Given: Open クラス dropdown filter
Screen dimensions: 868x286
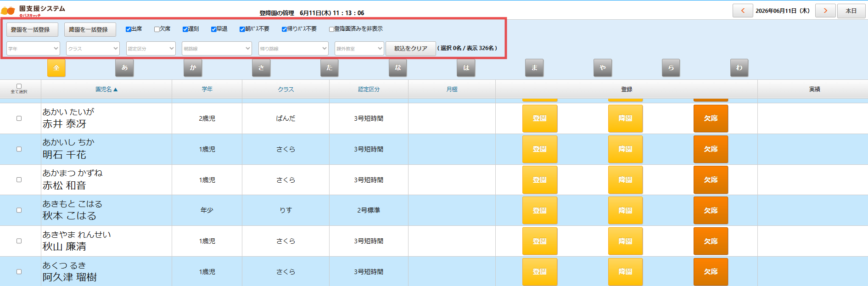Looking at the screenshot, I should [x=93, y=48].
